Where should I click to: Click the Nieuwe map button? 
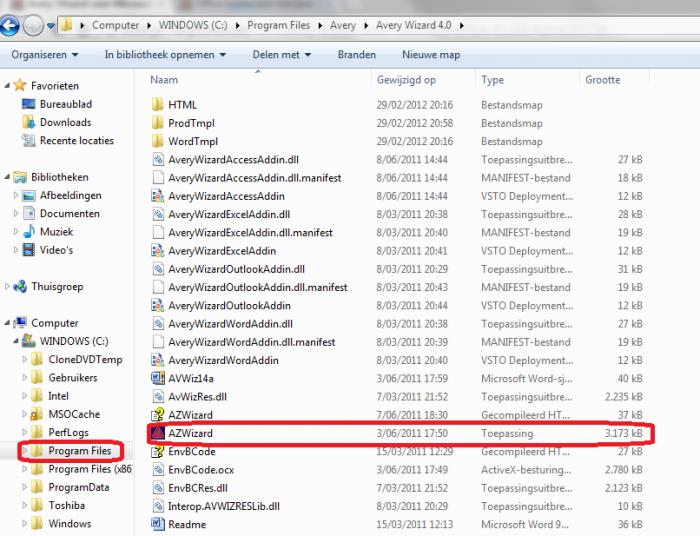431,55
